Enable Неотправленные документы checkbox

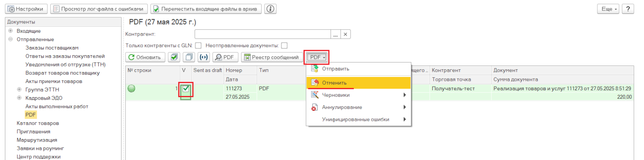[284, 46]
